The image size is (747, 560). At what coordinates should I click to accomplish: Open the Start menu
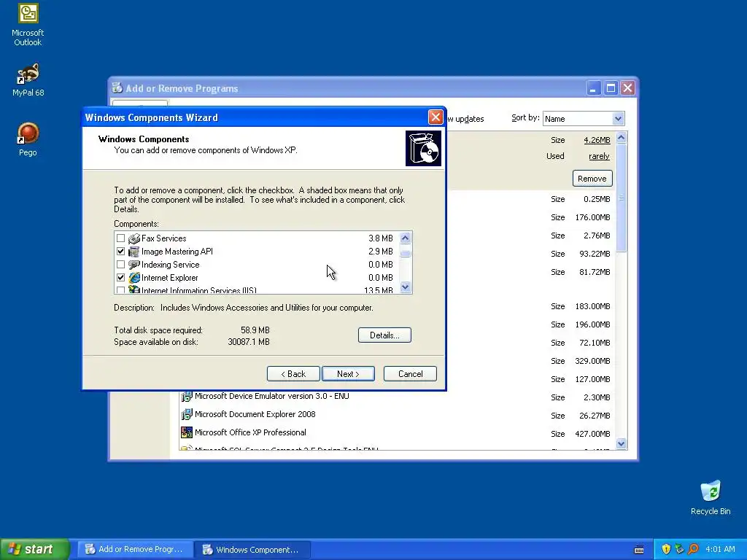tap(34, 549)
